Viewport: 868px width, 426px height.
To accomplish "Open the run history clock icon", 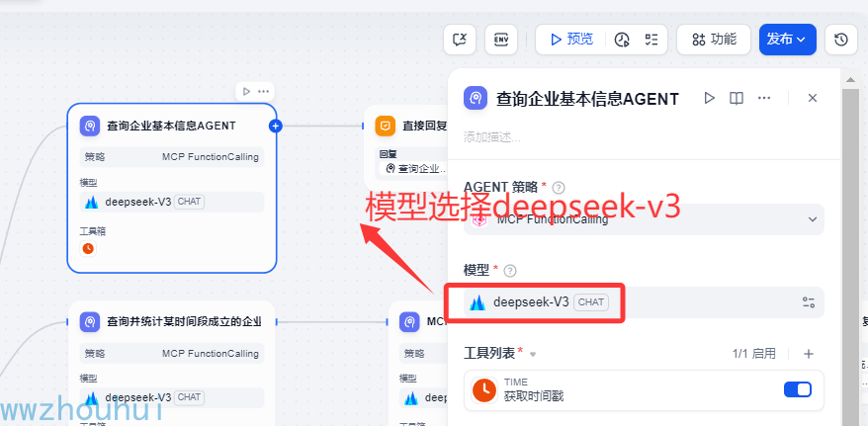I will click(623, 40).
